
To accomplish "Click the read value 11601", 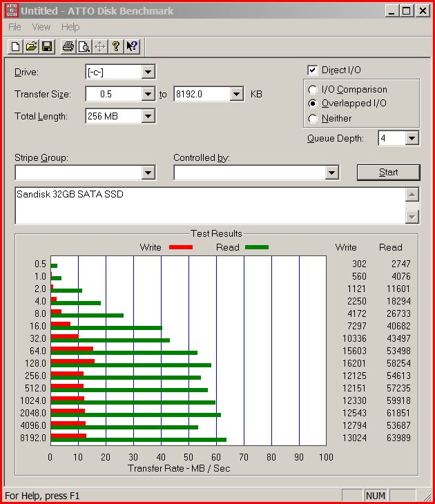I will pyautogui.click(x=398, y=289).
